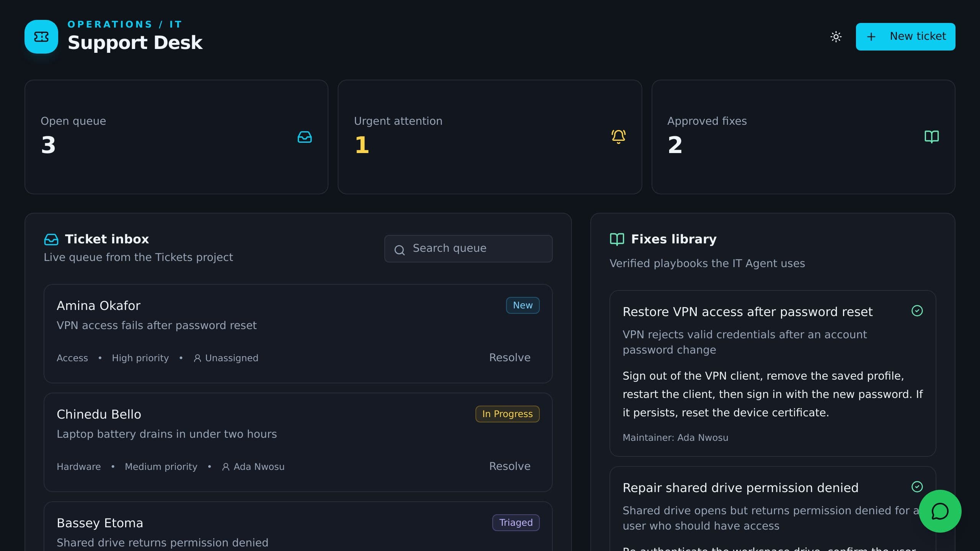Viewport: 980px width, 551px height.
Task: Click 'Laptop battery drains in under two hours'
Action: (167, 434)
